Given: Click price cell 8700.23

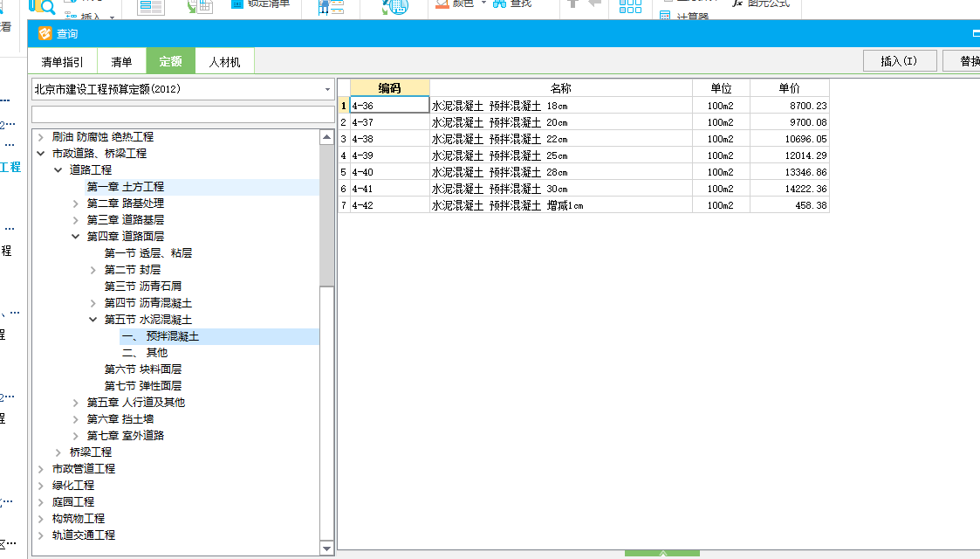Looking at the screenshot, I should coord(790,106).
